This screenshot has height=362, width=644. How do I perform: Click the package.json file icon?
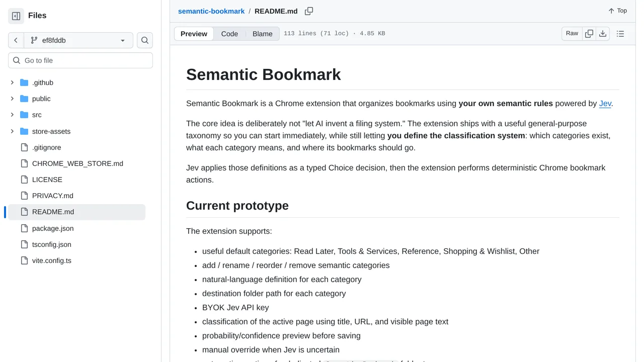24,228
